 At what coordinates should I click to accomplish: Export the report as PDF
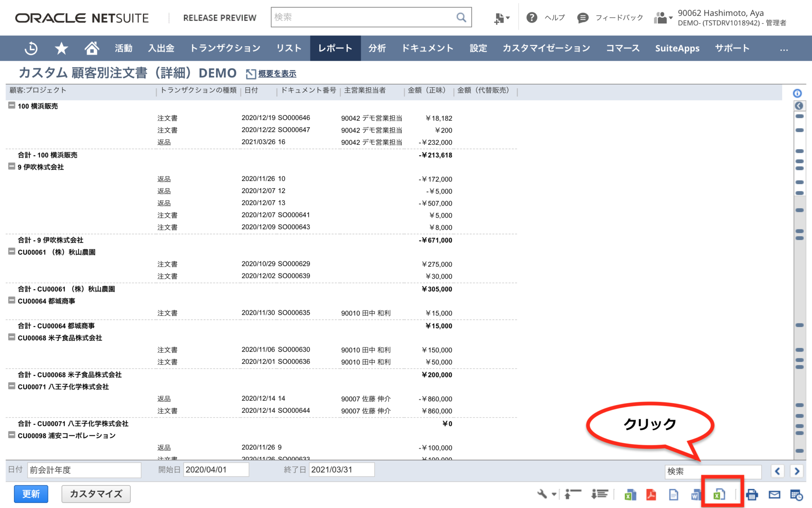coord(651,495)
